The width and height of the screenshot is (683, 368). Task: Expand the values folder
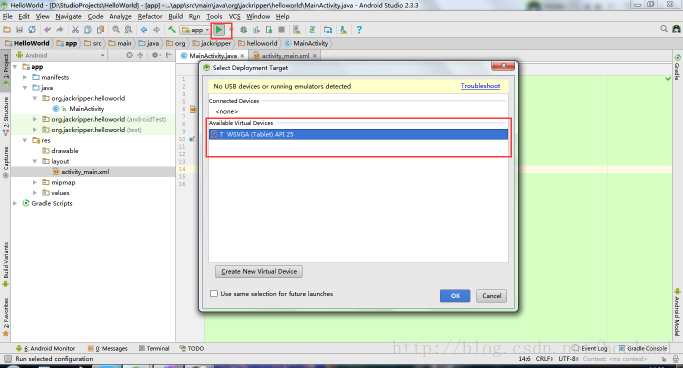tap(35, 192)
